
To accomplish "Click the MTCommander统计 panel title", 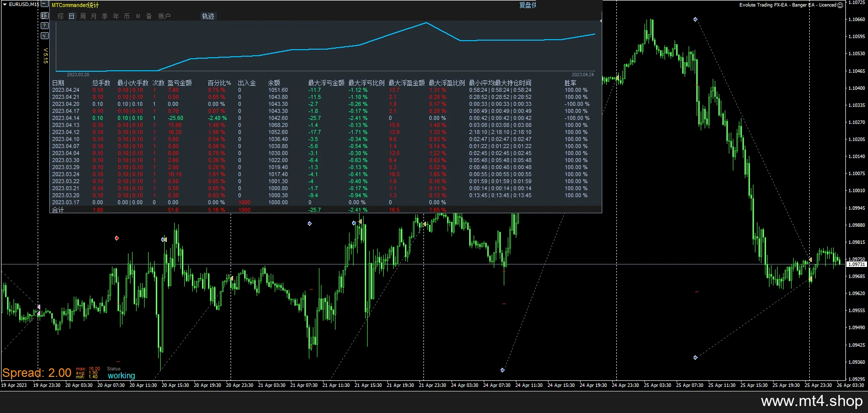I will coord(75,5).
